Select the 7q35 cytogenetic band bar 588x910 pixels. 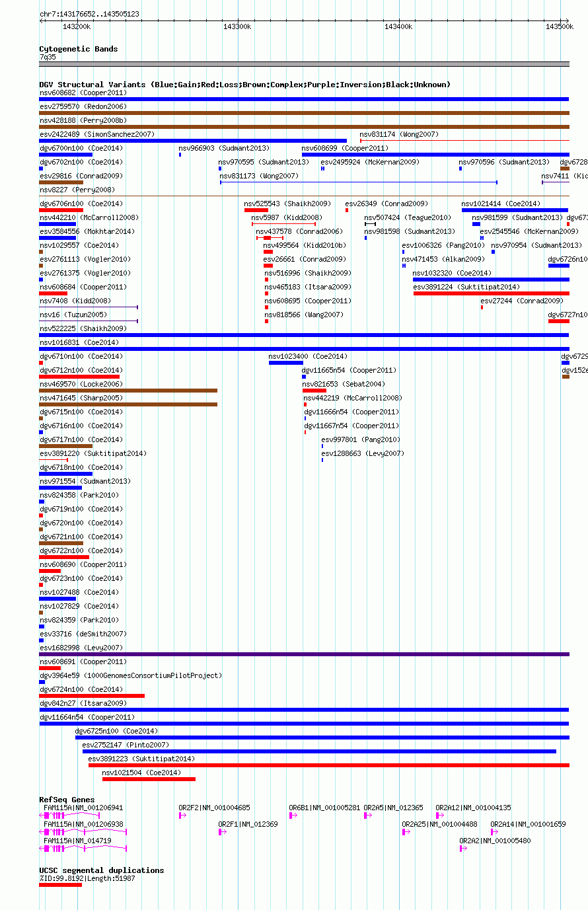pyautogui.click(x=304, y=64)
